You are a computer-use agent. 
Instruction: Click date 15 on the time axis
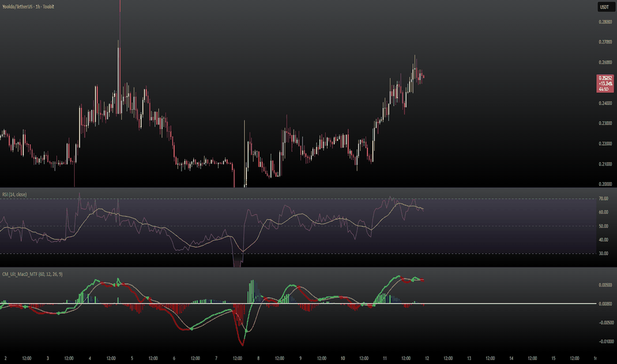553,358
